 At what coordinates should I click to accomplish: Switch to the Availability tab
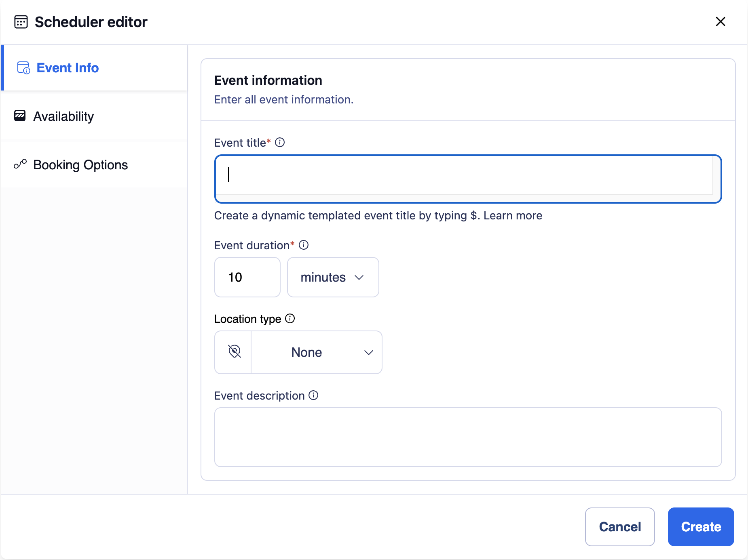click(x=63, y=116)
